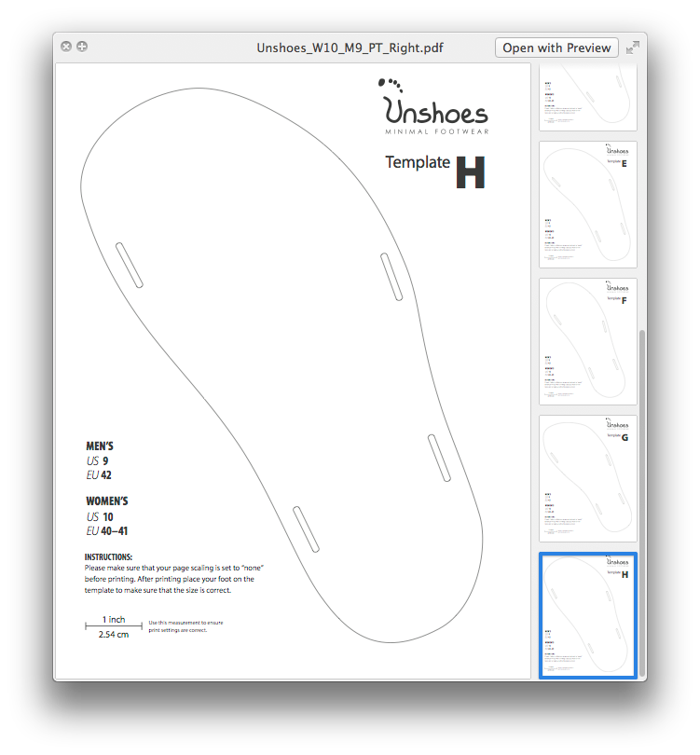This screenshot has width=700, height=755.
Task: Click the 'WOMEN'S' size heading
Action: [x=107, y=501]
